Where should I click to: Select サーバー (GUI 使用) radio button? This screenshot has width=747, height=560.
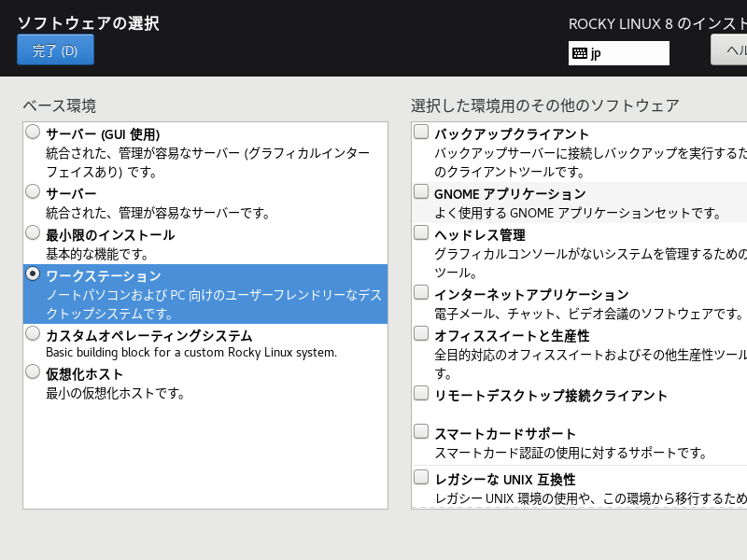click(x=33, y=132)
